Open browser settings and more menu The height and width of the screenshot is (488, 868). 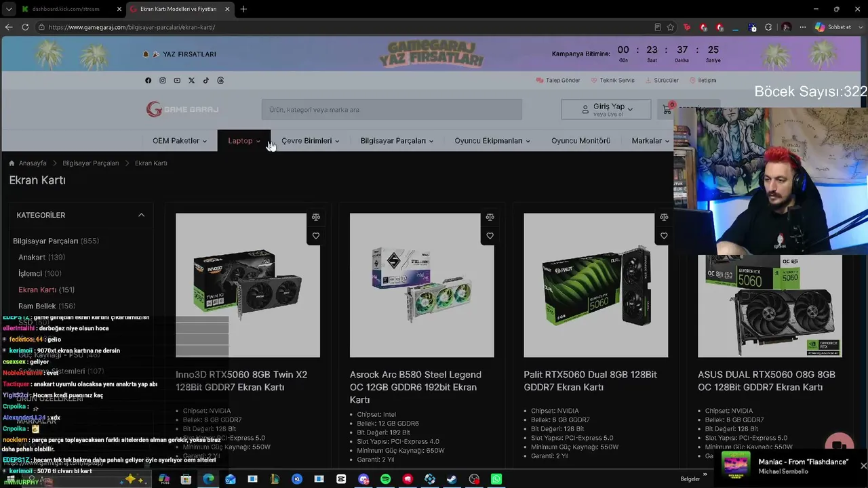pos(803,27)
